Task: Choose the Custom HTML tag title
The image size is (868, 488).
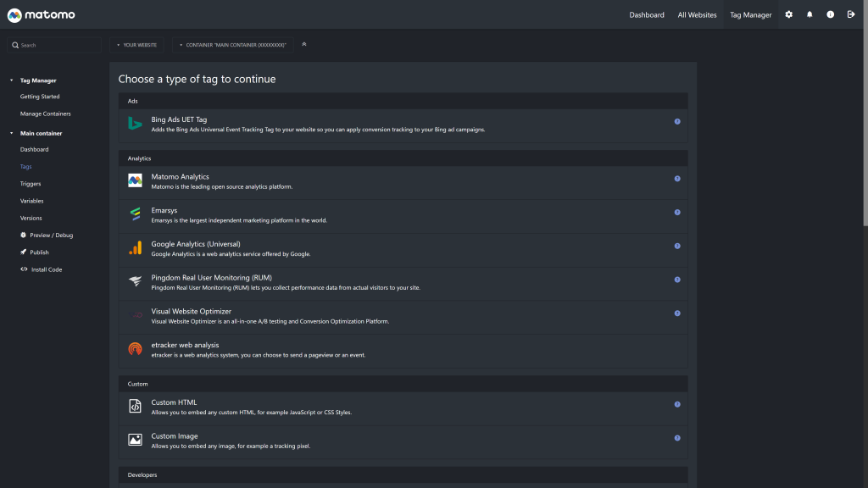Action: tap(174, 402)
